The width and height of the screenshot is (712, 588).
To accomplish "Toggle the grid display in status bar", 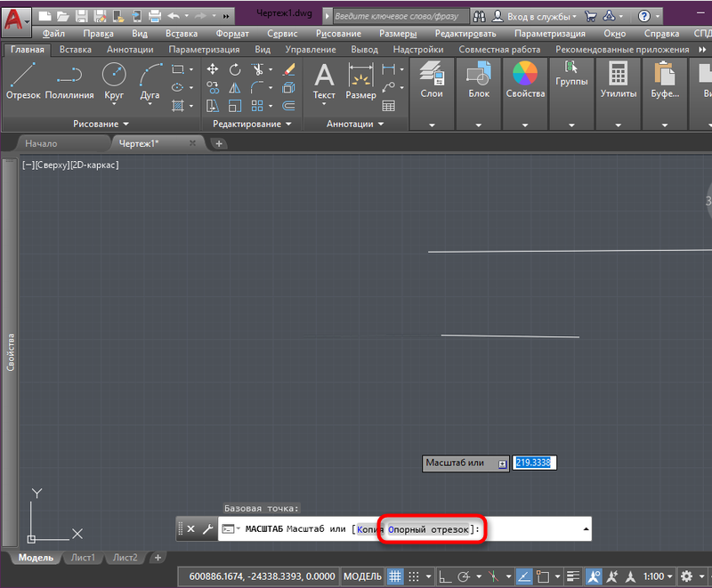I will tap(396, 576).
